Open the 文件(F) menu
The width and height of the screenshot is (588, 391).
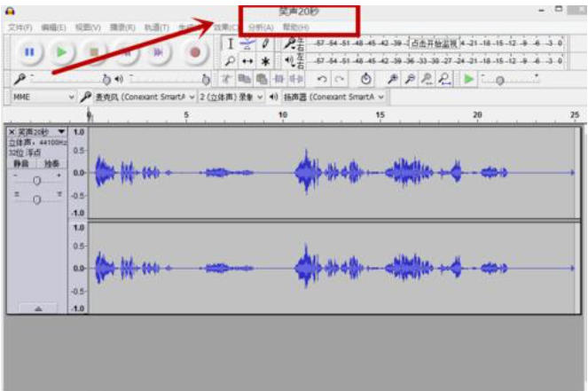click(x=20, y=27)
